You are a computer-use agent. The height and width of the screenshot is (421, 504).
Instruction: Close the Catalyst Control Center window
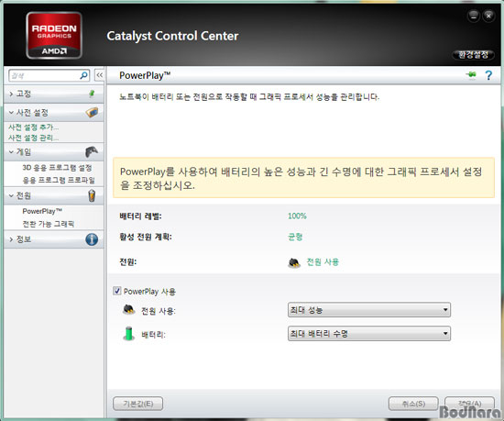(x=488, y=16)
